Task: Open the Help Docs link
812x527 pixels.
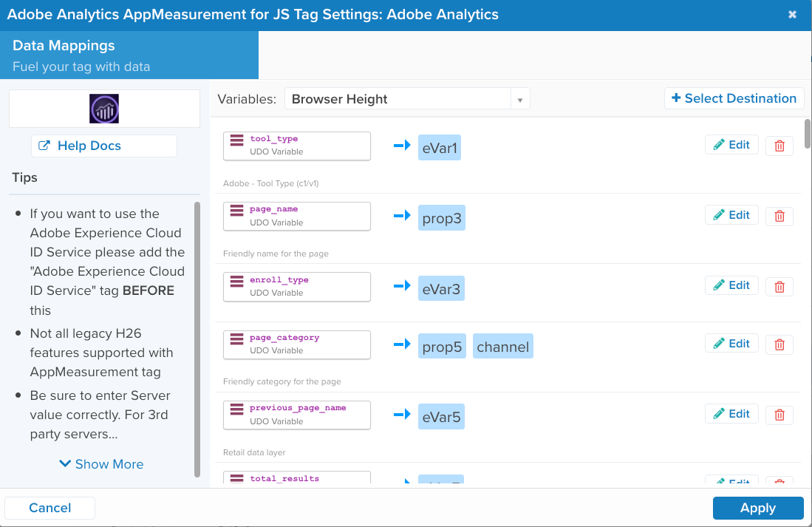Action: (x=104, y=146)
